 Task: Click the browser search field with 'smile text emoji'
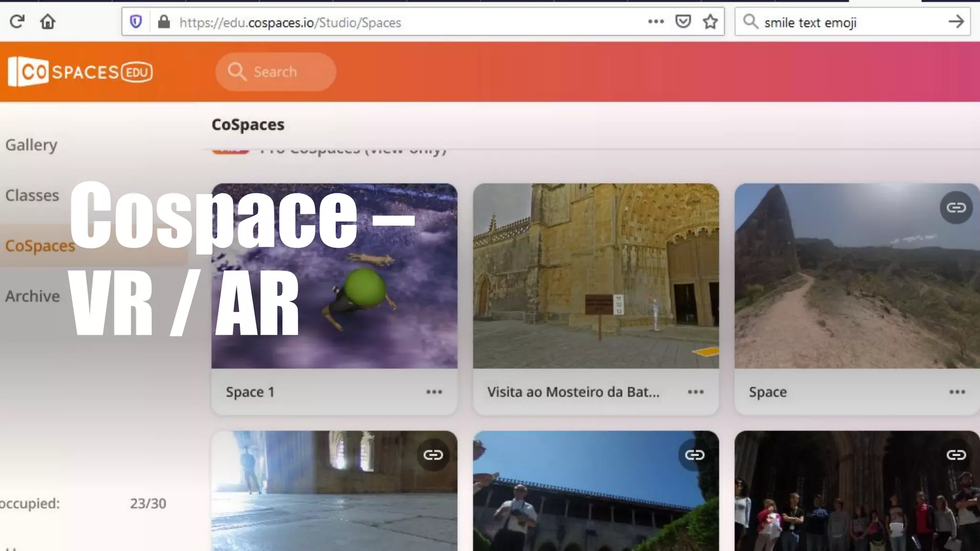[852, 22]
